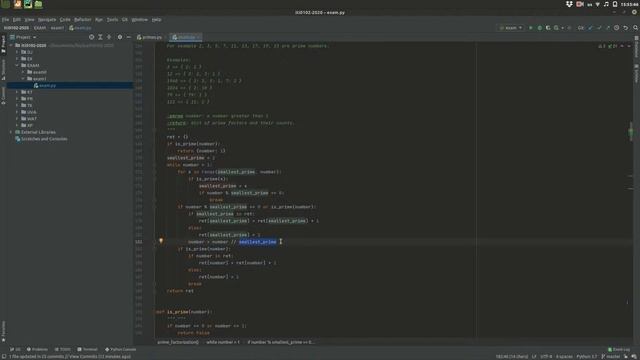Jump to next highlighted error arrow
The image size is (640, 360).
tap(629, 46)
